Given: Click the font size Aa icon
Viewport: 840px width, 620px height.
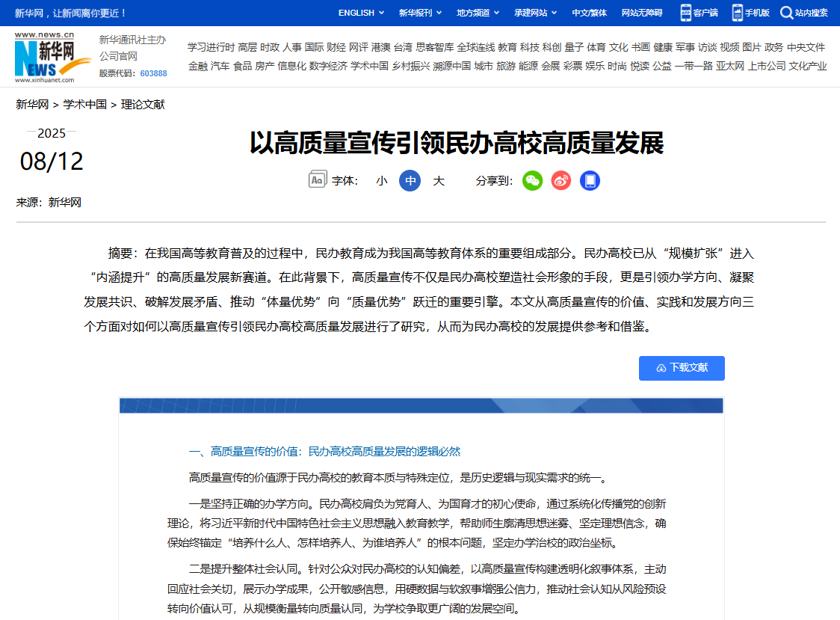Looking at the screenshot, I should point(317,180).
